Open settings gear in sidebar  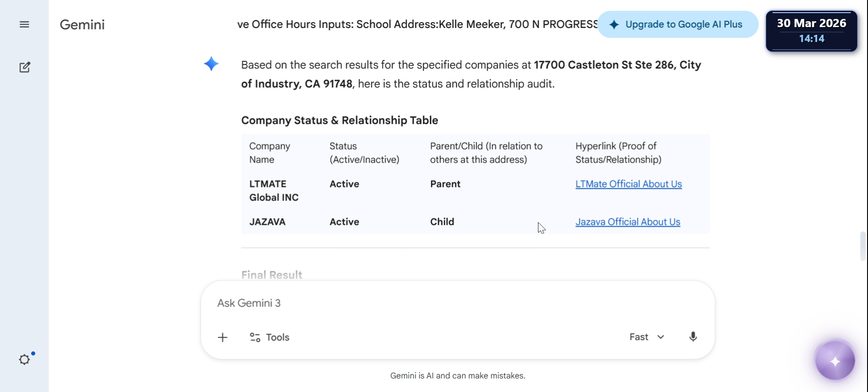(x=24, y=359)
